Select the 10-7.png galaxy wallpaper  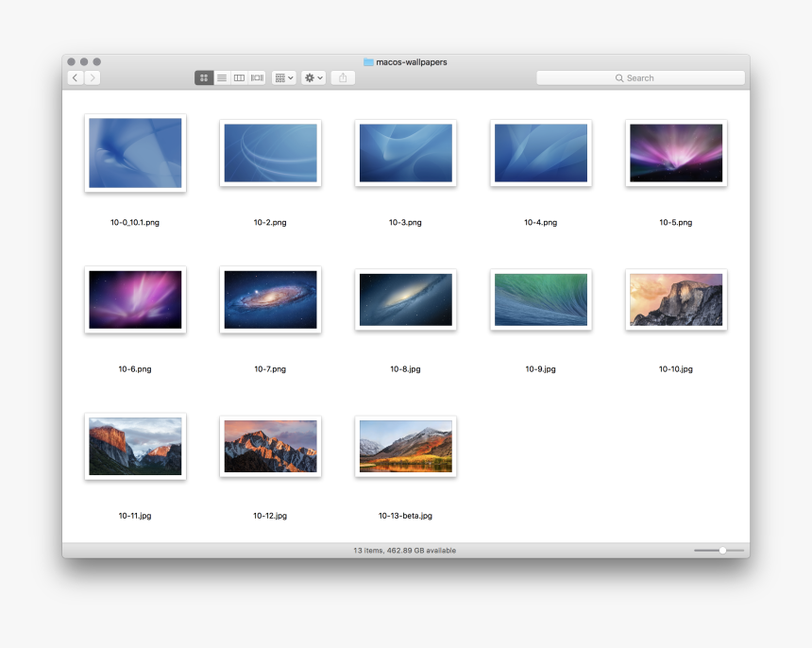click(270, 299)
